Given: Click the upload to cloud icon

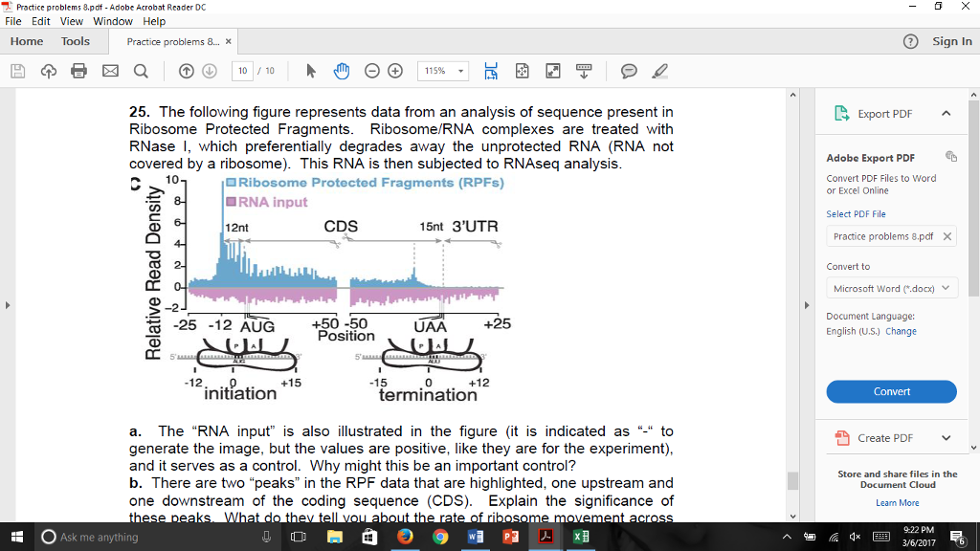Looking at the screenshot, I should [48, 71].
